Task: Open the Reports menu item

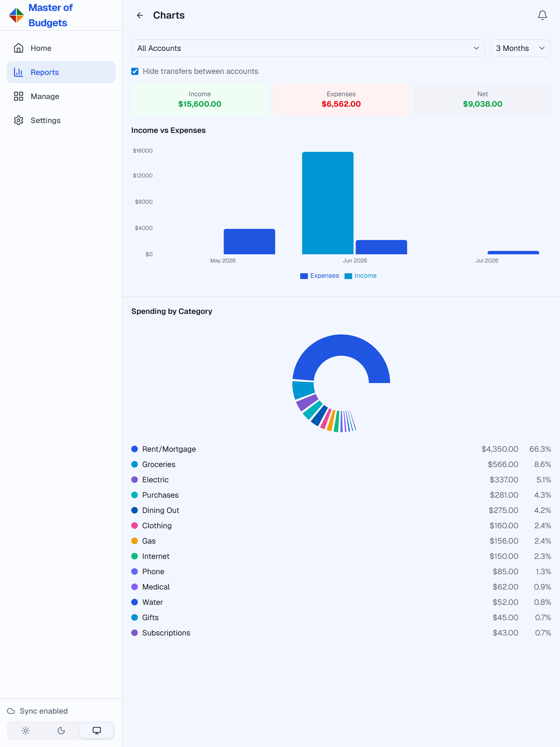Action: (61, 72)
